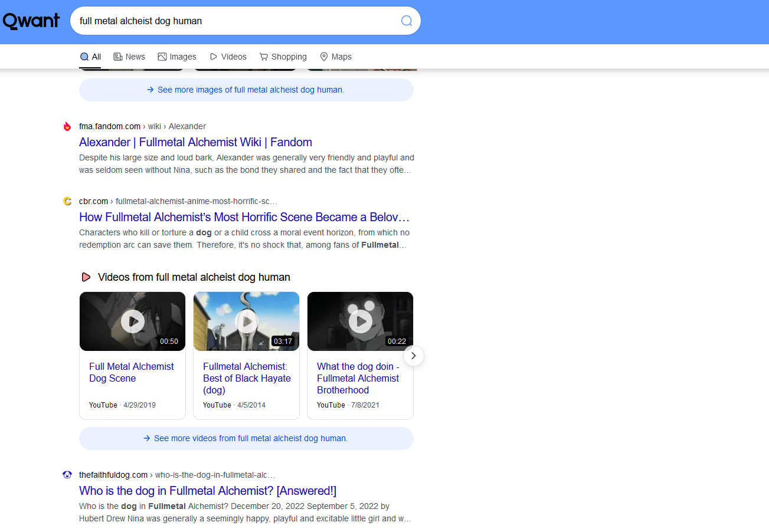
Task: Switch to the All tab
Action: 91,57
